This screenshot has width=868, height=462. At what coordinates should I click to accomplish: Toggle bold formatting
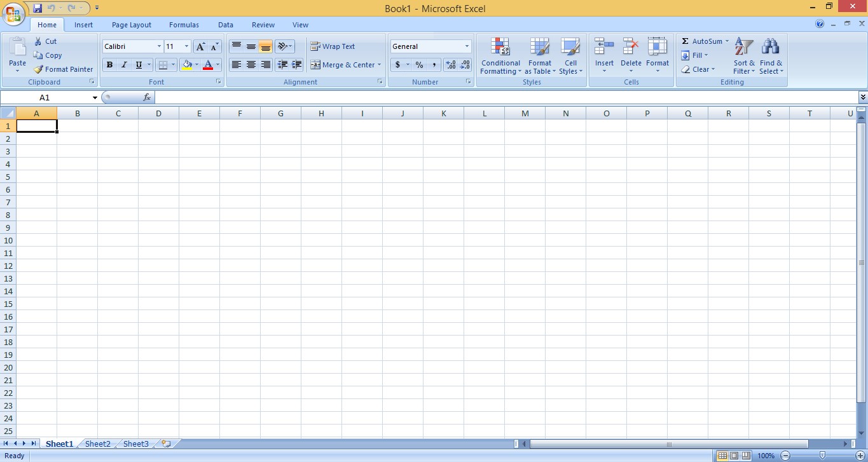pos(109,65)
